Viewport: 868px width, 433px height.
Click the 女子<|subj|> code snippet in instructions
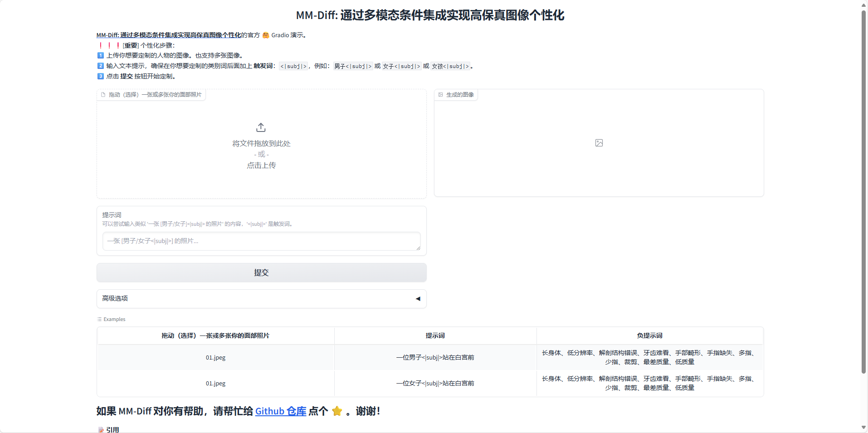pyautogui.click(x=402, y=66)
